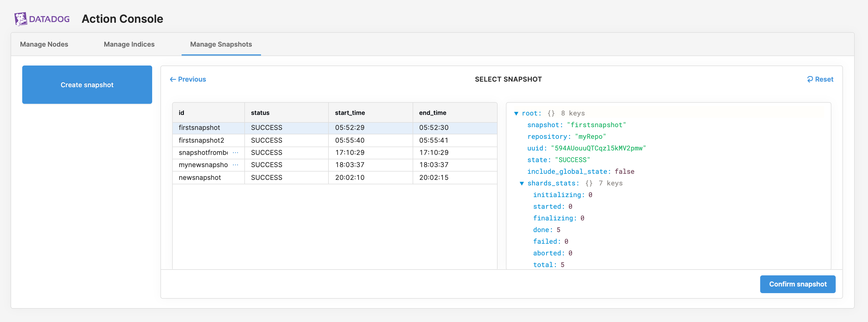Switch to the Manage Nodes tab
The width and height of the screenshot is (868, 322).
coord(44,44)
